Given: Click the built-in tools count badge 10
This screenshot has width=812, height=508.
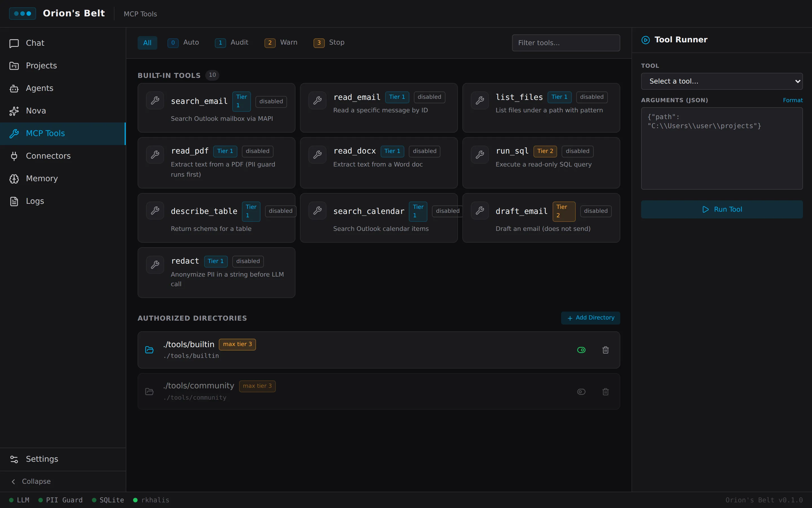Looking at the screenshot, I should click(212, 75).
